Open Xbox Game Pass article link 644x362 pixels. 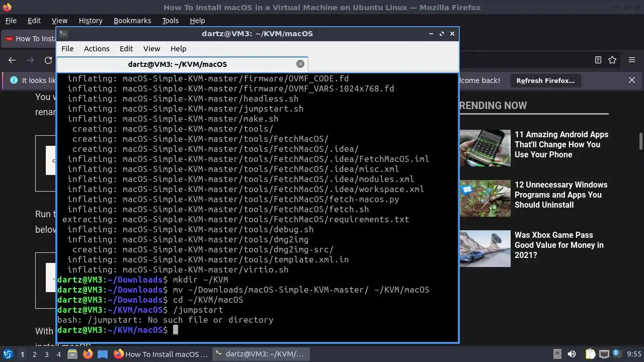tap(559, 245)
